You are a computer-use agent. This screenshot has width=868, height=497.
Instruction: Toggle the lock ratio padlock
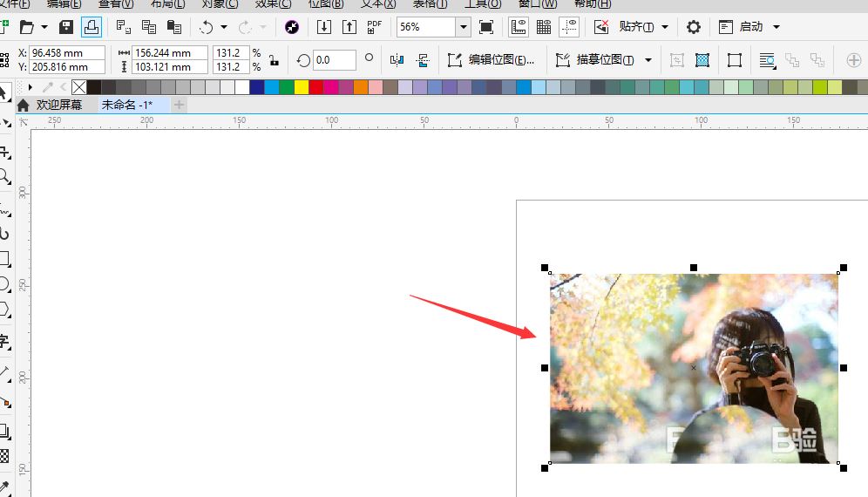pyautogui.click(x=274, y=60)
